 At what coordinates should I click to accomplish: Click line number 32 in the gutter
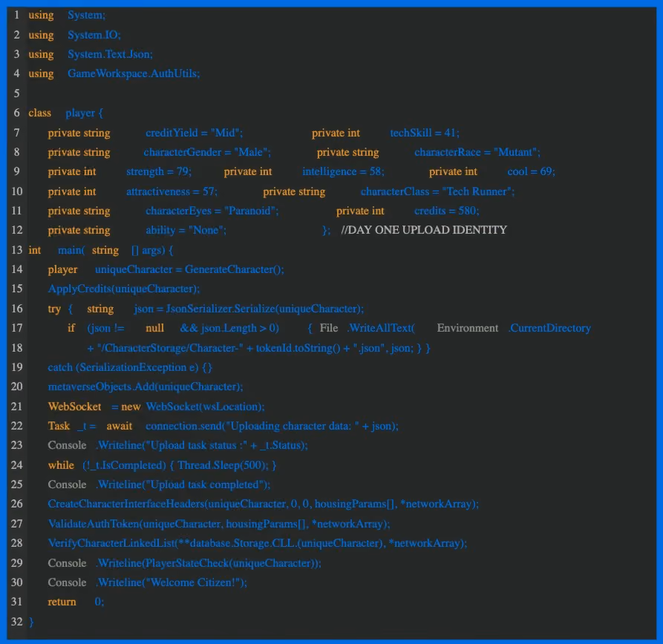pos(17,621)
